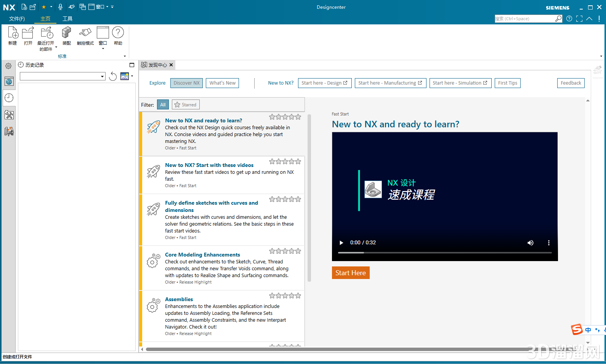
Task: Click the orange Start Here button
Action: 350,273
